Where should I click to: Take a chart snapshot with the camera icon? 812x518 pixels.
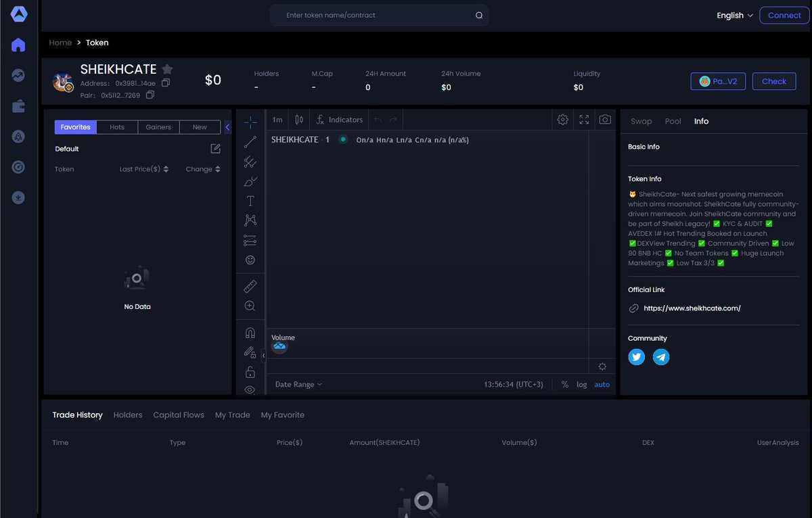coord(604,119)
